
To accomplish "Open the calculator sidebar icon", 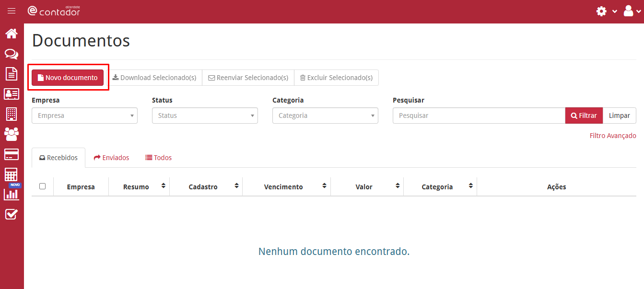I will (12, 174).
